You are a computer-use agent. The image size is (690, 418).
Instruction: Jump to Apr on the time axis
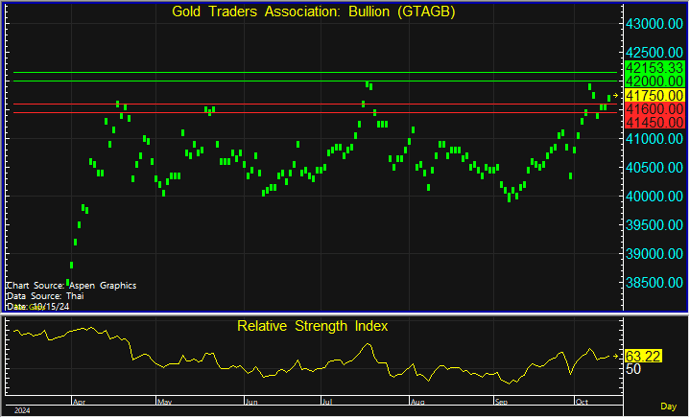79,401
